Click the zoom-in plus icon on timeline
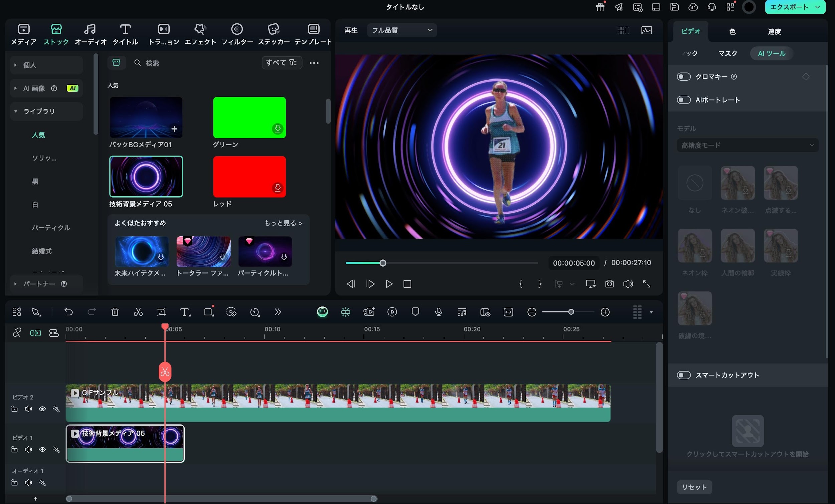Image resolution: width=835 pixels, height=504 pixels. 605,312
